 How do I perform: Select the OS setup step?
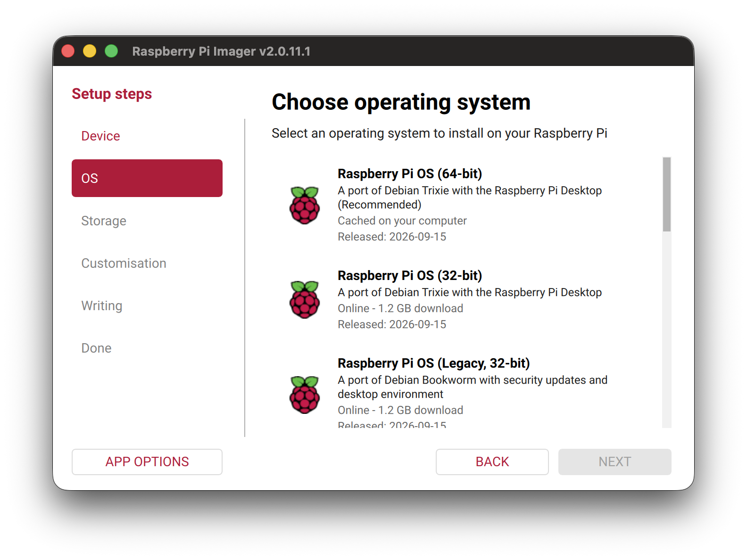tap(147, 178)
